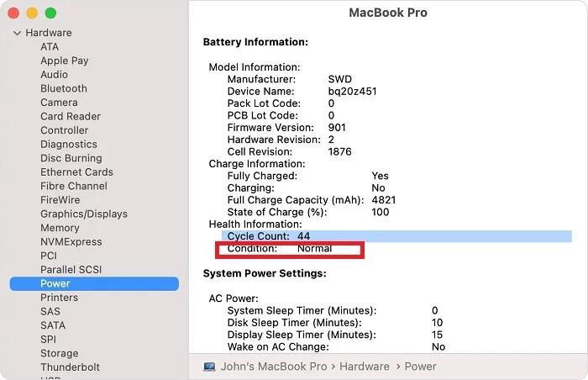Show Camera hardware information
Viewport: 588px width, 380px height.
59,103
